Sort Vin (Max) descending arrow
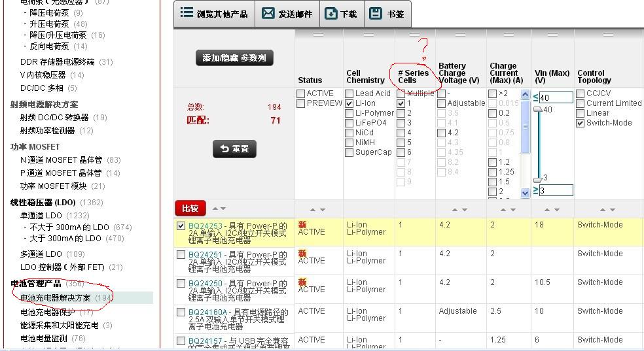This screenshot has width=644, height=351. tap(557, 210)
